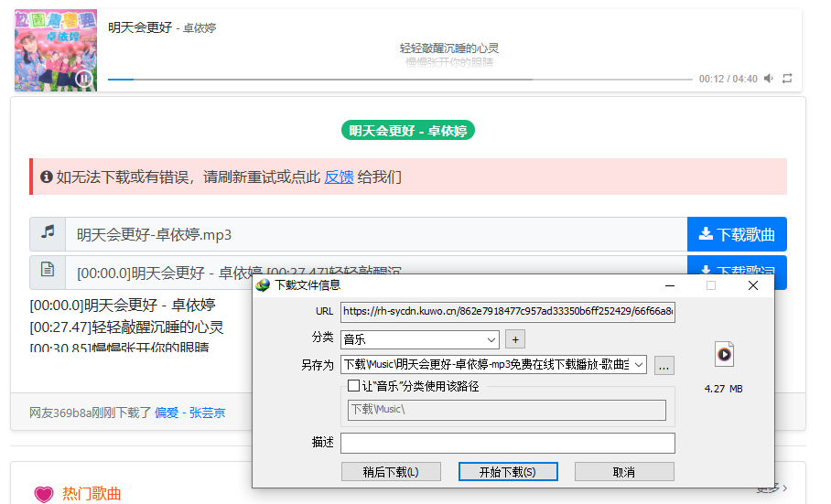The image size is (831, 504).
Task: Click the media file type icon above 4.27 MB
Action: 724,354
